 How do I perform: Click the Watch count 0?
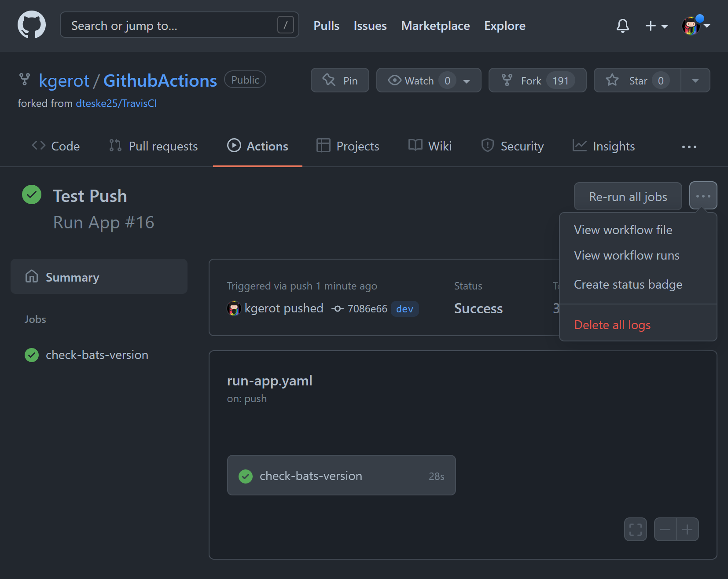[x=447, y=81]
